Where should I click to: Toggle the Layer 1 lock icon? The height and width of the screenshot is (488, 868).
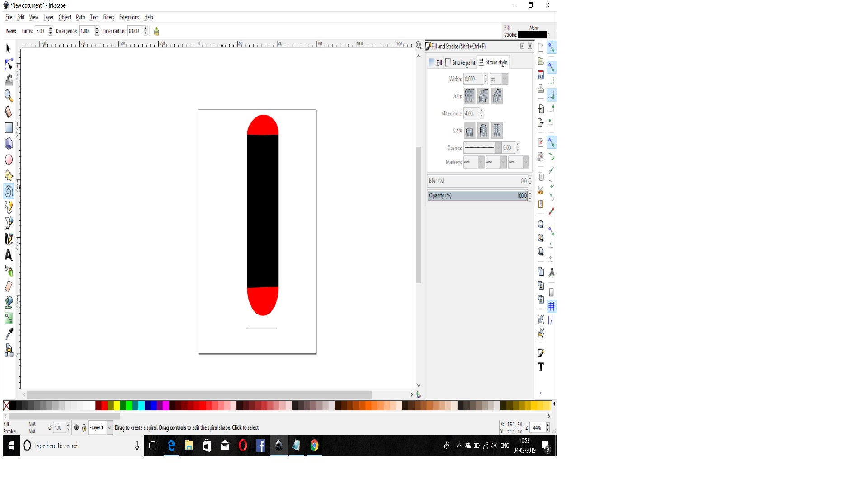[x=84, y=427]
